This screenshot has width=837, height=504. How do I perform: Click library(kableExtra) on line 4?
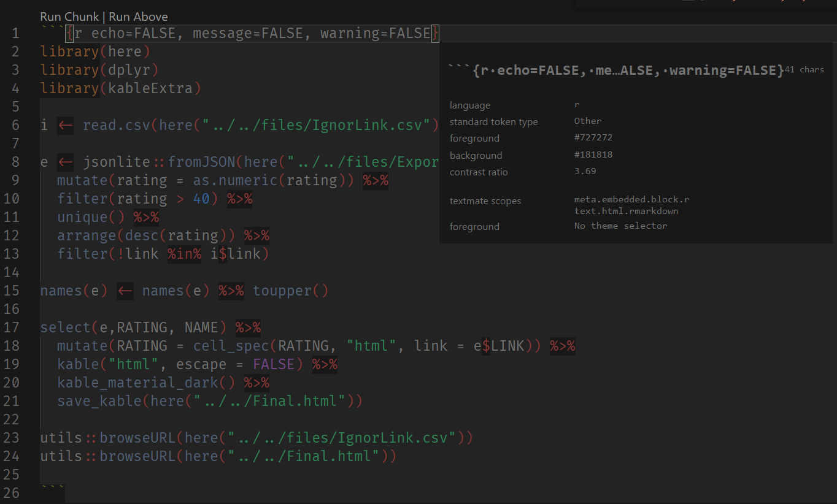pos(121,88)
